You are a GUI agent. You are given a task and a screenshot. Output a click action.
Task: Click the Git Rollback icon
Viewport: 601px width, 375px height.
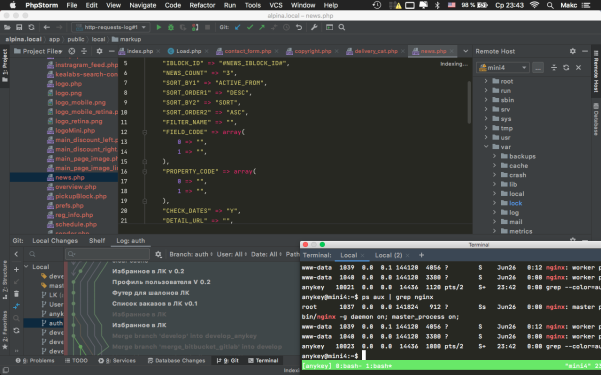[299, 27]
